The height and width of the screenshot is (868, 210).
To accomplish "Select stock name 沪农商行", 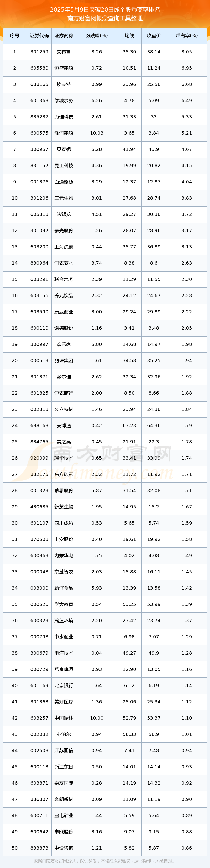I will click(x=64, y=393).
